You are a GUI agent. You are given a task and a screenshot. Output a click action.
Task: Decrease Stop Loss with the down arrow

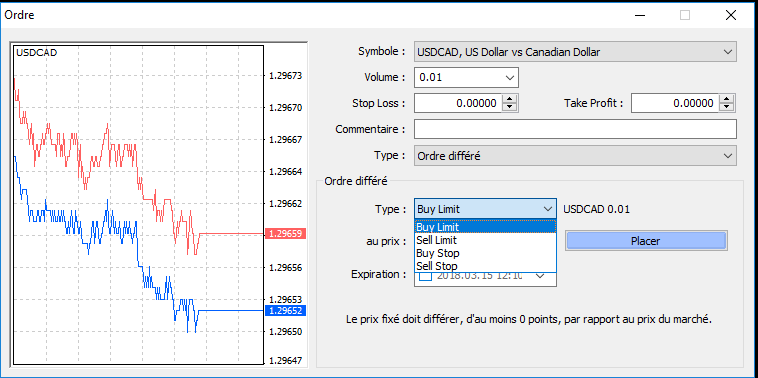[x=510, y=107]
